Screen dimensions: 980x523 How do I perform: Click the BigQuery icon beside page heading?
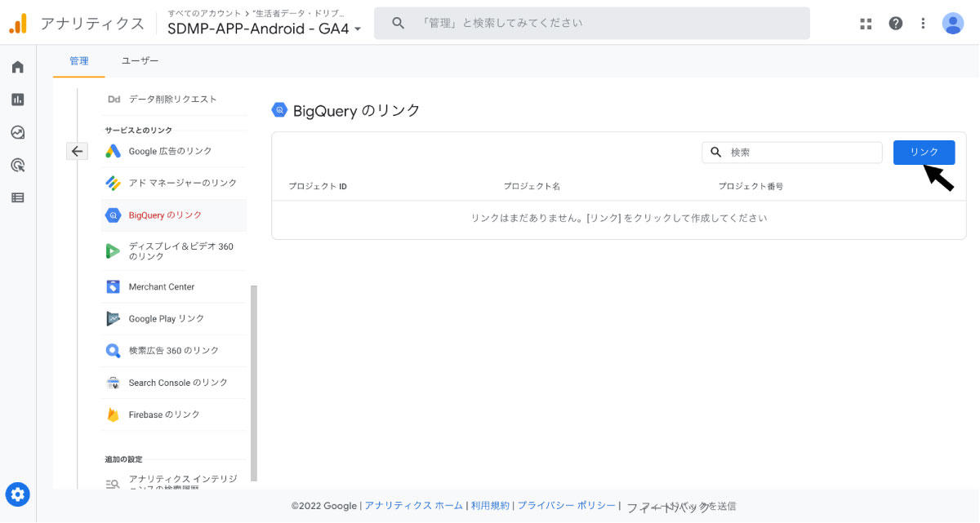(279, 110)
